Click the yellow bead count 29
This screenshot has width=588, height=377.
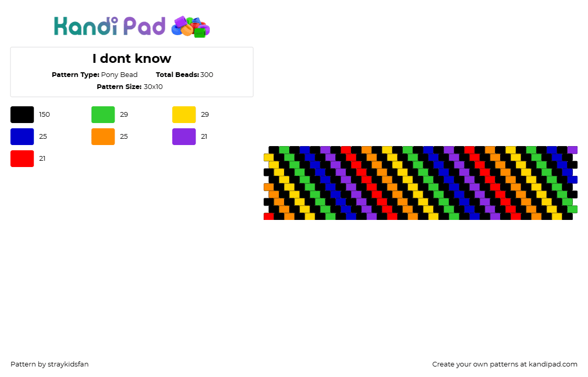pos(205,115)
